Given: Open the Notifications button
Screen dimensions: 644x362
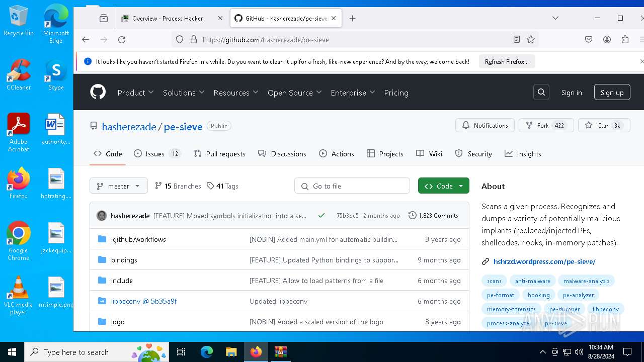Looking at the screenshot, I should click(x=485, y=125).
